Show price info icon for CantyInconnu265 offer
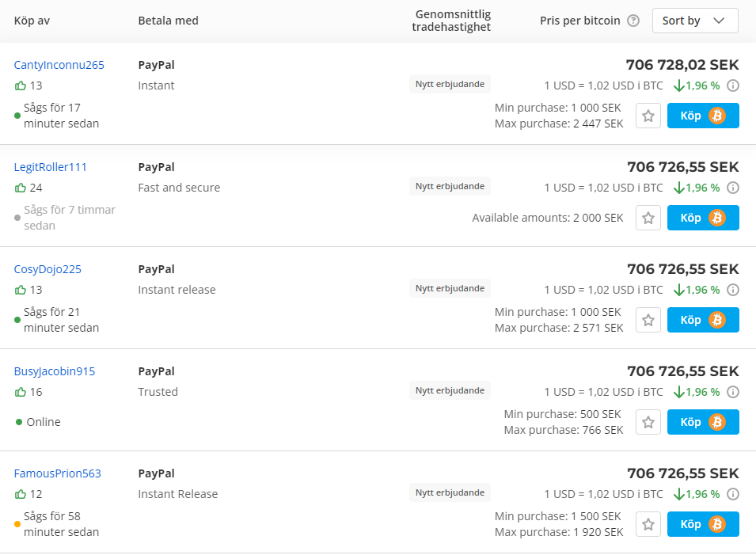Image resolution: width=756 pixels, height=555 pixels. pyautogui.click(x=733, y=86)
